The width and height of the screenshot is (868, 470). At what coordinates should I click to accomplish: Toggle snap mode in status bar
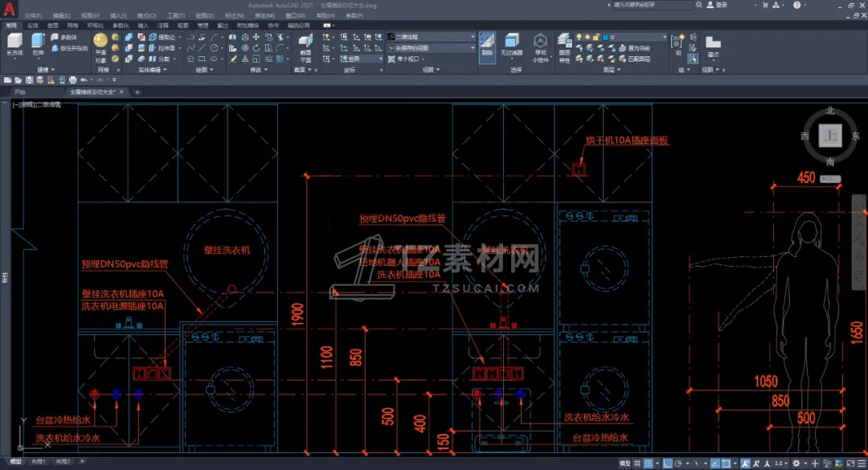coord(648,464)
